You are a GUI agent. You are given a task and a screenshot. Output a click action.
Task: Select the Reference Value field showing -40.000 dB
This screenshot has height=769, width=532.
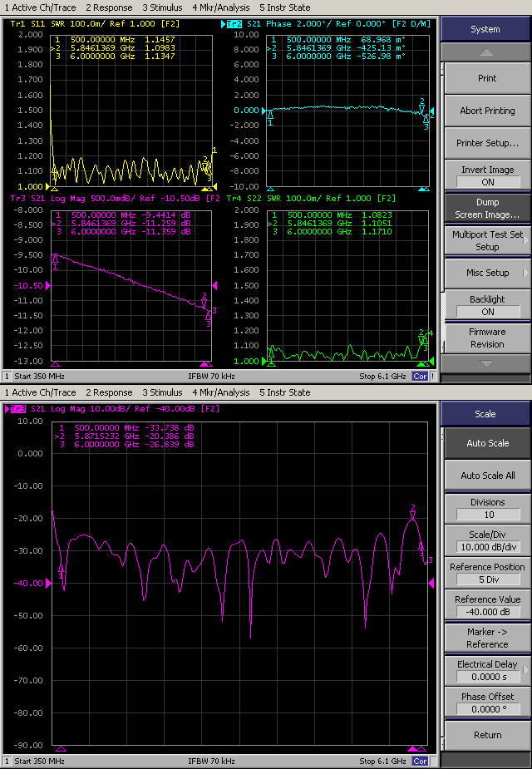click(488, 612)
